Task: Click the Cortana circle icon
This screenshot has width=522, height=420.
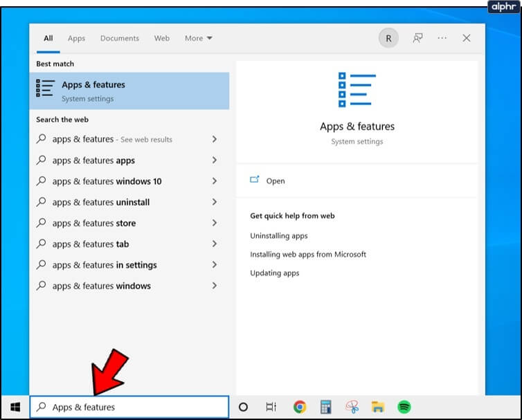Action: 244,407
